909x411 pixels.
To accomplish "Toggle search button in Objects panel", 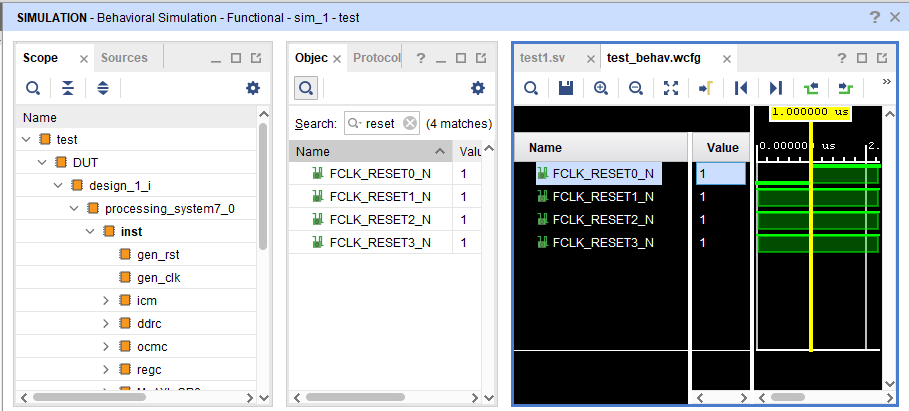I will pos(306,88).
